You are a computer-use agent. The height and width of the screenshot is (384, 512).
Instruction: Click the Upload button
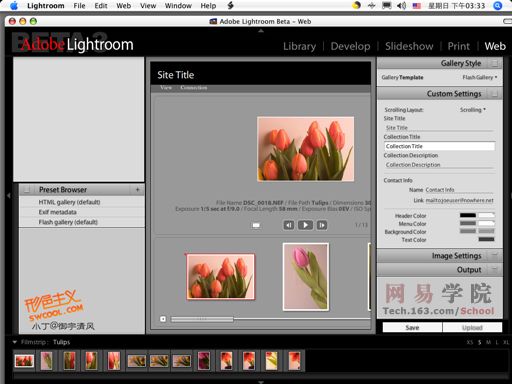click(x=472, y=327)
